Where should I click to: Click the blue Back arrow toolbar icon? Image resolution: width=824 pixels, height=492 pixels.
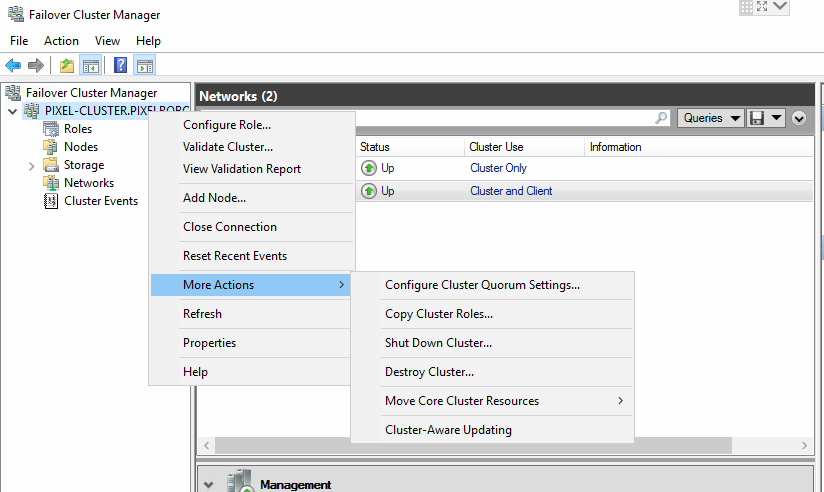[x=13, y=66]
